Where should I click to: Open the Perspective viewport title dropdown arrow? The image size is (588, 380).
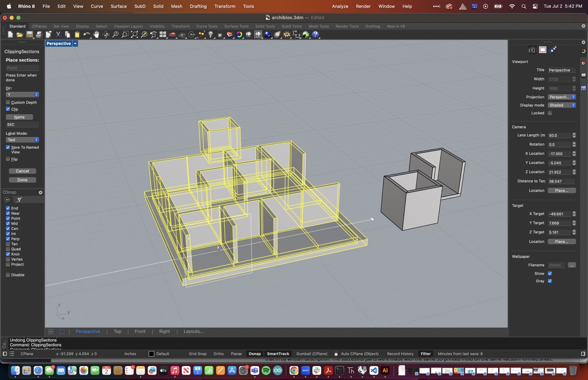click(75, 44)
